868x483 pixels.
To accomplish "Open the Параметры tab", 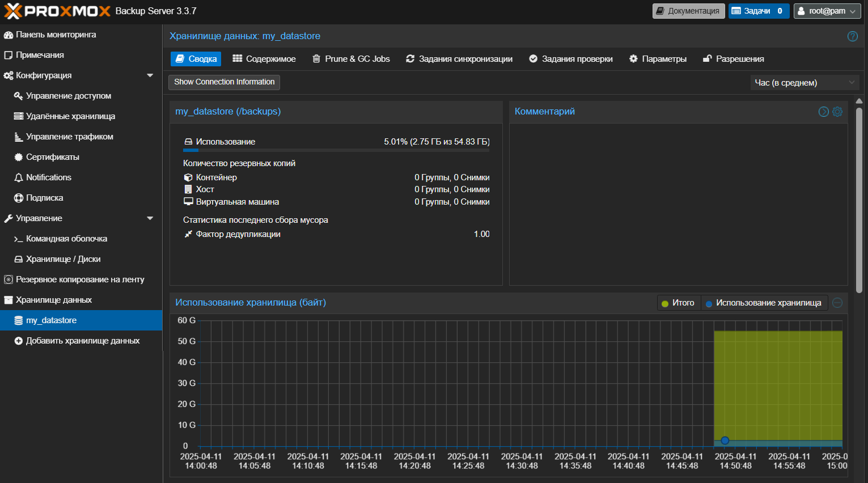I will pos(658,59).
